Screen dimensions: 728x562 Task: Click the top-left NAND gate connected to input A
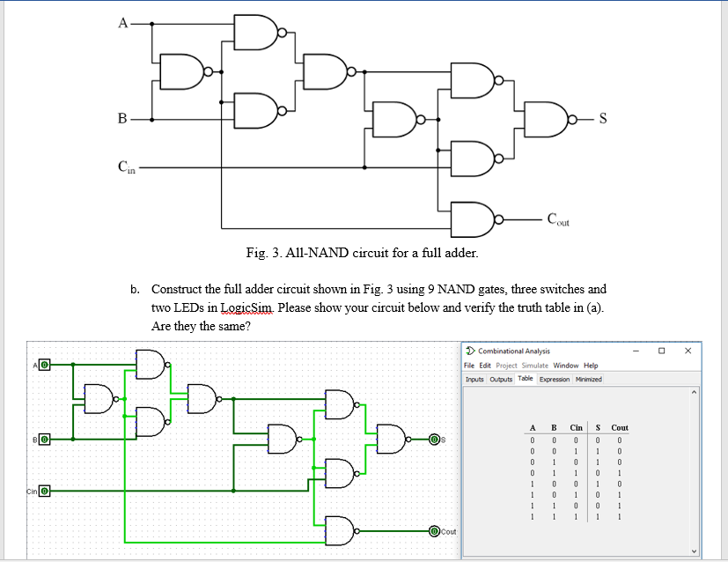151,364
